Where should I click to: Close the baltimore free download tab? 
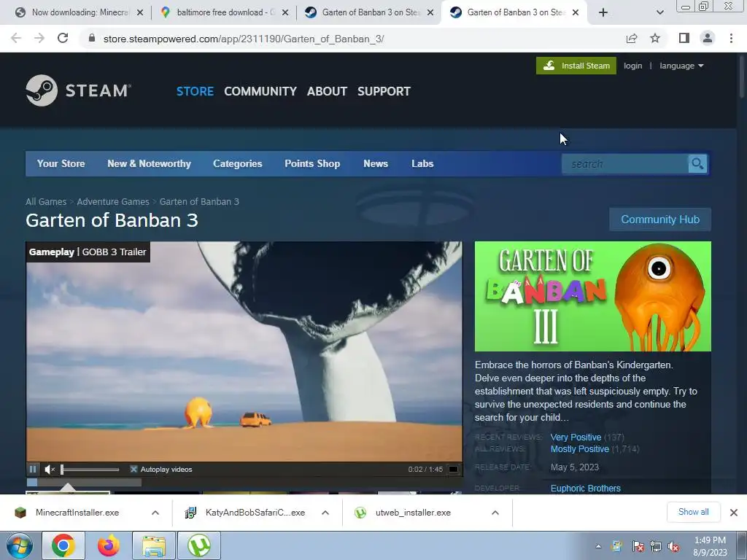tap(285, 13)
